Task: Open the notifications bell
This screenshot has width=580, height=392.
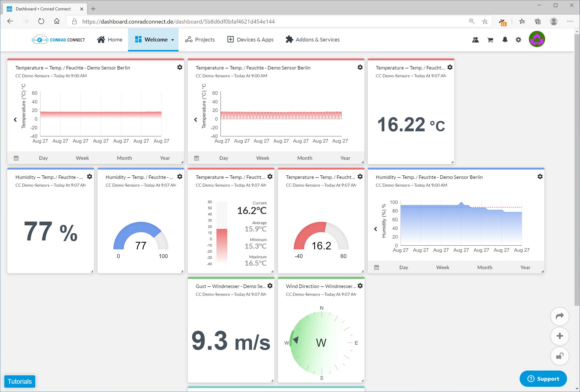Action: (x=505, y=40)
